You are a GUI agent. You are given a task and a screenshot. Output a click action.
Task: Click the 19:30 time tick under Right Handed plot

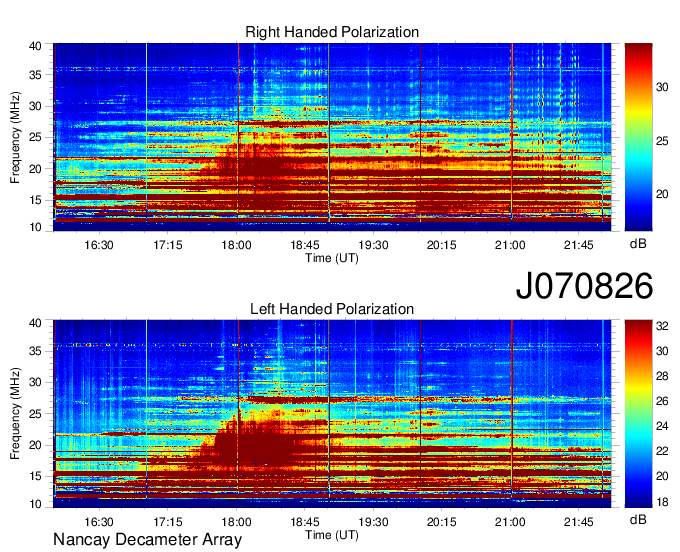pyautogui.click(x=373, y=245)
